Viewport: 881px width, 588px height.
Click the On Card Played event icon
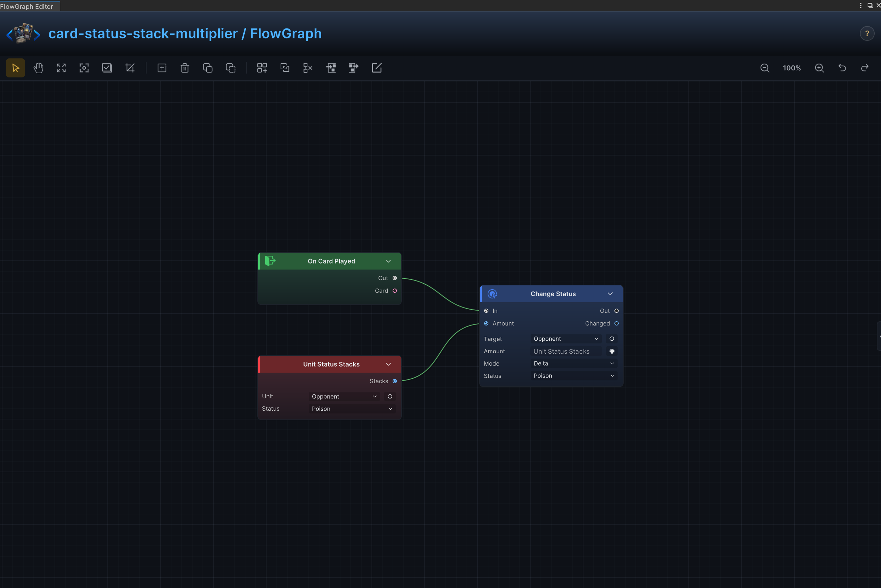(270, 261)
